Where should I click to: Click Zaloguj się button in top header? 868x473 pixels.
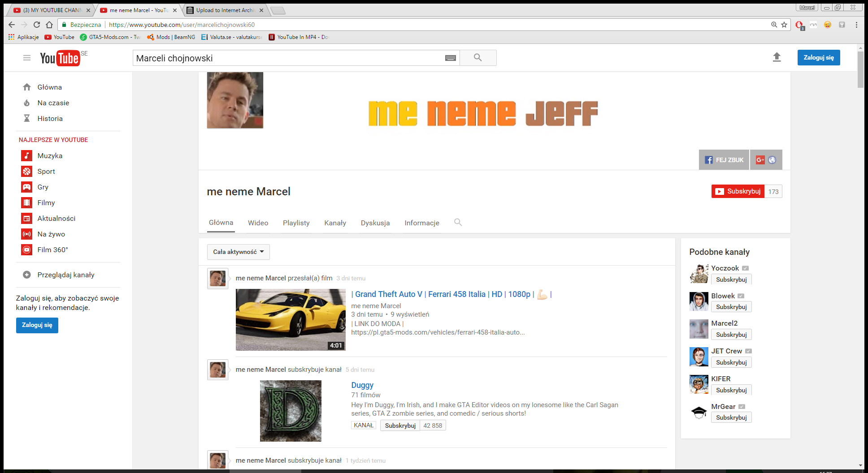pos(819,57)
